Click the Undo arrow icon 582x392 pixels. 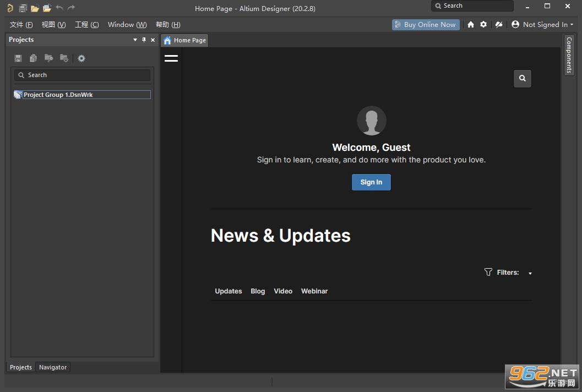[x=59, y=7]
